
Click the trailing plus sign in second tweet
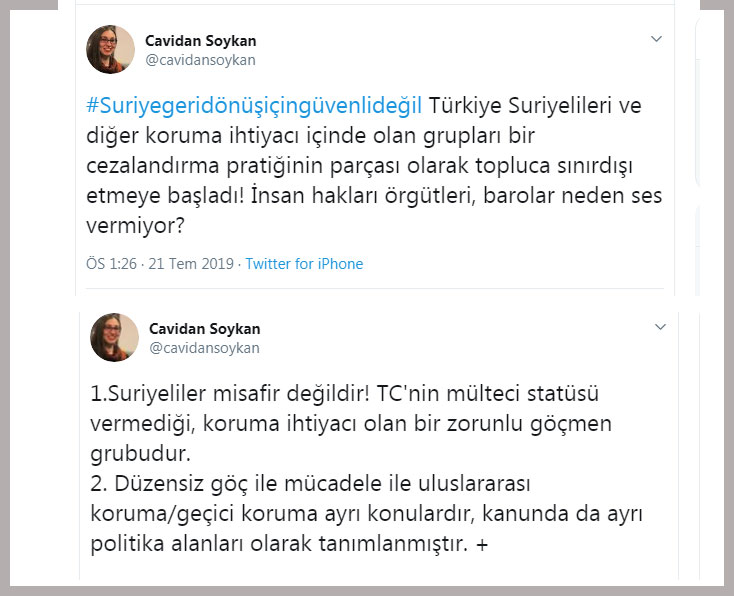pos(483,545)
